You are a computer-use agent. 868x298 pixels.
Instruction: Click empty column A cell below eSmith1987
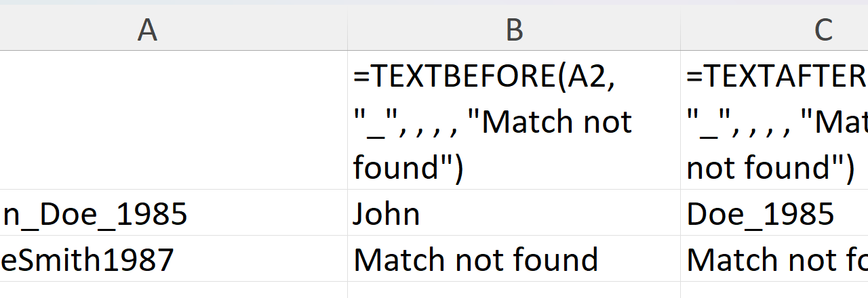tap(174, 290)
